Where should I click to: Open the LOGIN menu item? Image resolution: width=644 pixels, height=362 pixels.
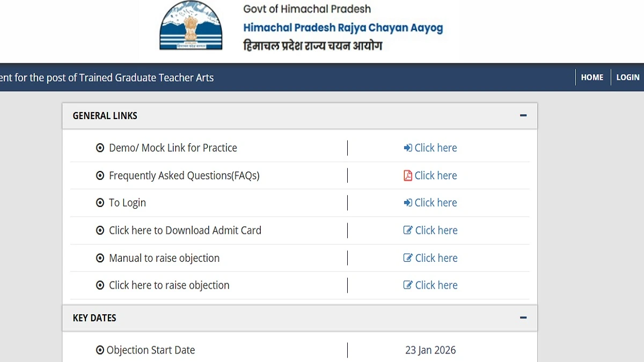[627, 77]
